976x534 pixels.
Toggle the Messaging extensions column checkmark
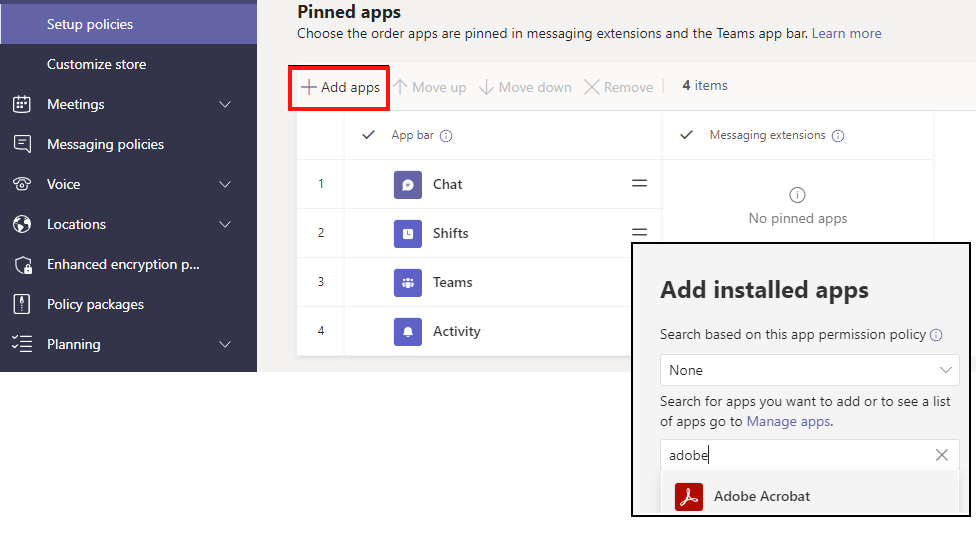687,134
